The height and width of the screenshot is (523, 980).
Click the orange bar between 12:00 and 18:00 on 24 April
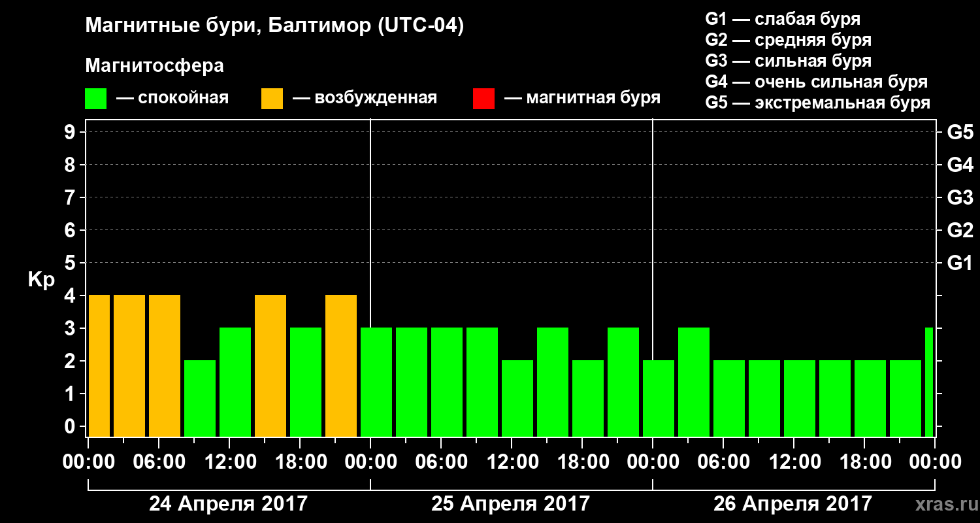tap(270, 366)
